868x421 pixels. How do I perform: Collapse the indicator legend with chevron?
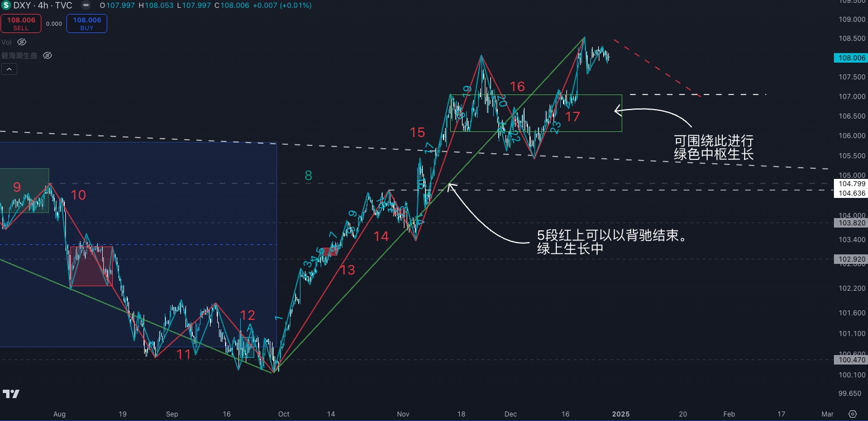[9, 69]
